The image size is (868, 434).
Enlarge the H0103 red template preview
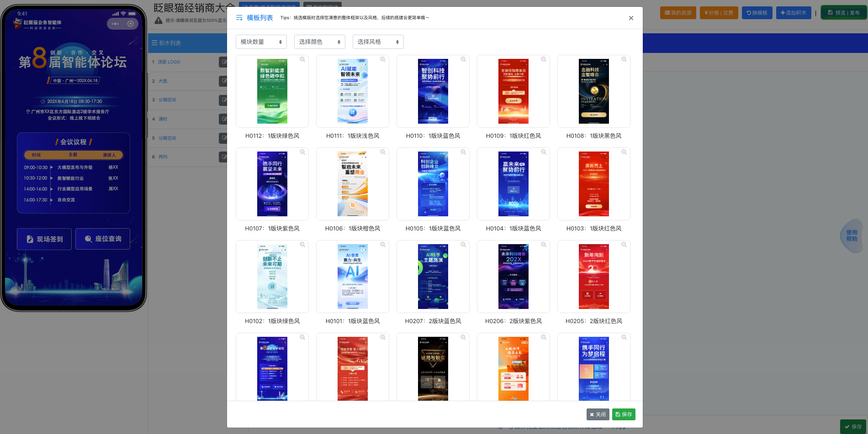[x=624, y=152]
